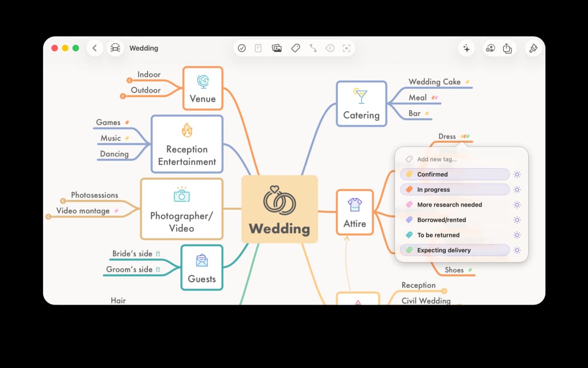Toggle the Confirmed tag on
588x368 pixels.
click(455, 174)
